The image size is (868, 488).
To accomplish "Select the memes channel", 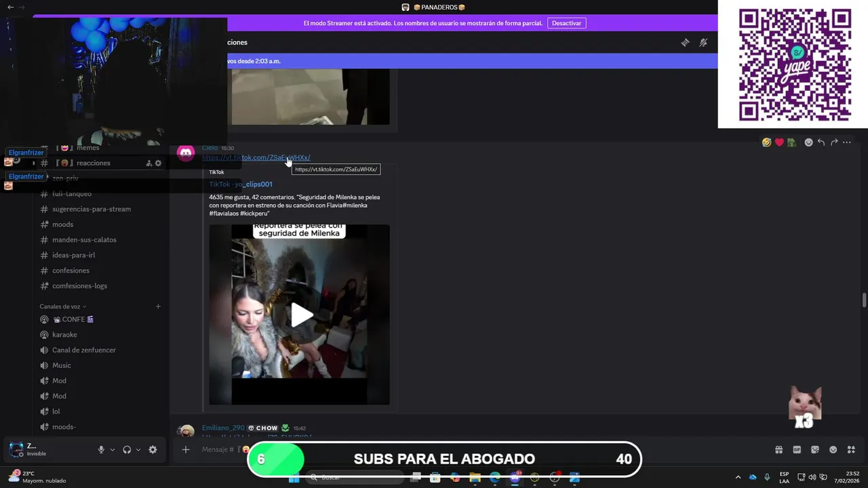I will 87,148.
